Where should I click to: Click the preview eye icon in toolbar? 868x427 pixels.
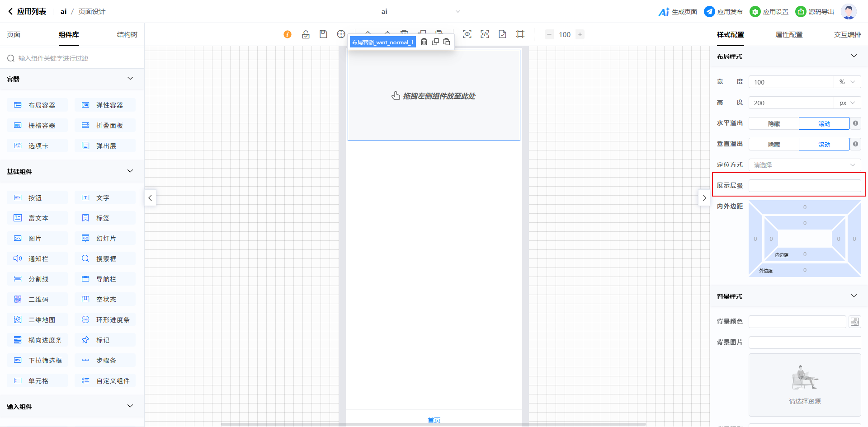[x=467, y=34]
